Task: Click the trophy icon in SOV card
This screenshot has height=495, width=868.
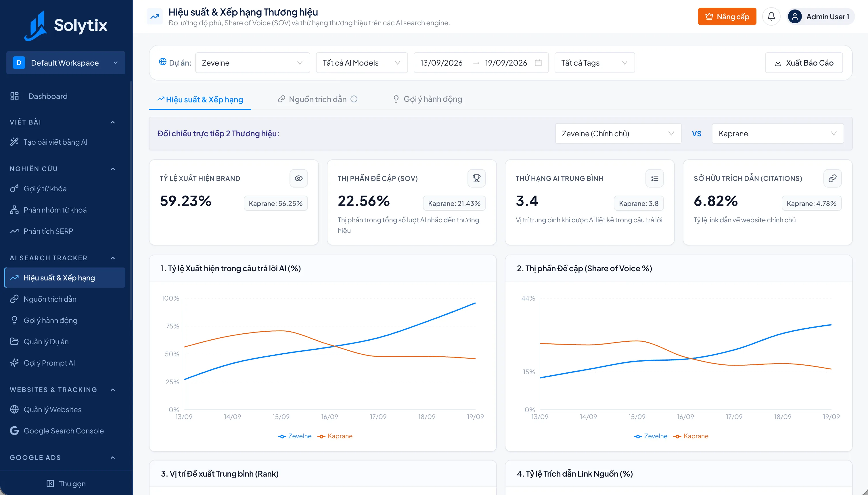Action: pos(477,178)
